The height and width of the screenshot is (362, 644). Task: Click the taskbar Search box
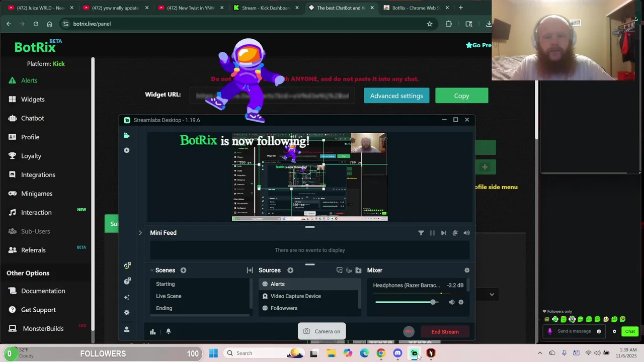[264, 353]
